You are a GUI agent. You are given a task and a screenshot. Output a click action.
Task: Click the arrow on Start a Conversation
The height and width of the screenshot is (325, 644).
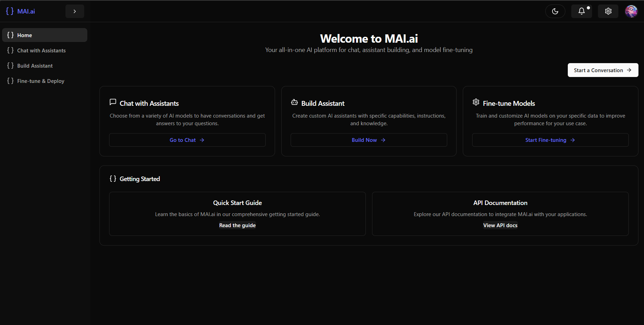click(629, 70)
